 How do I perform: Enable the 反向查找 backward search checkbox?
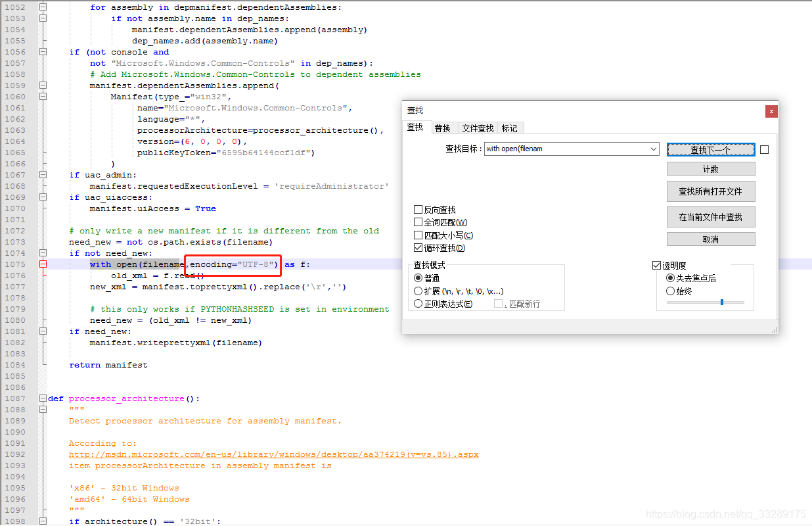tap(418, 209)
